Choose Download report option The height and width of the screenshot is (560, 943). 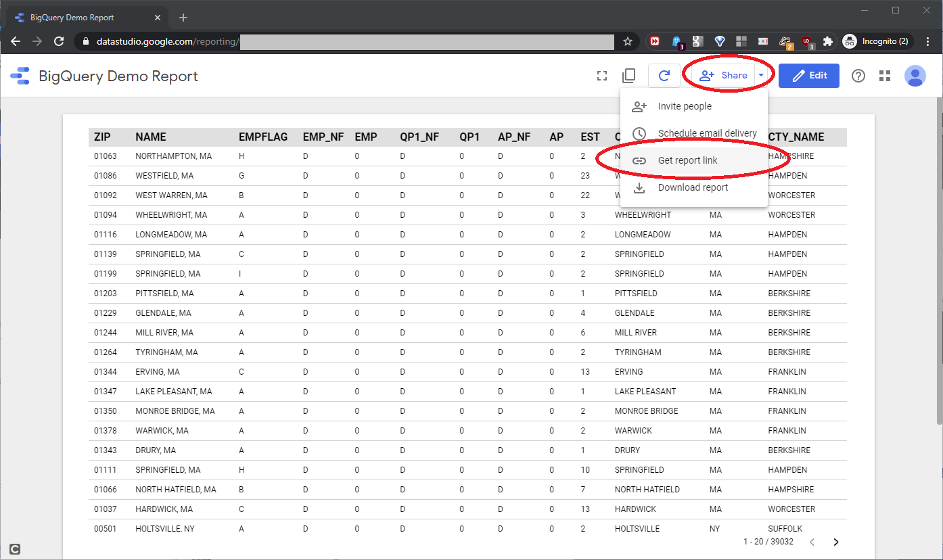(694, 187)
